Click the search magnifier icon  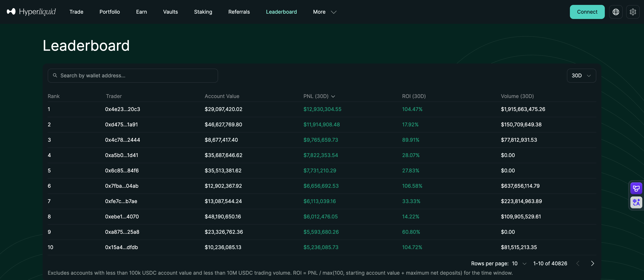pos(55,75)
